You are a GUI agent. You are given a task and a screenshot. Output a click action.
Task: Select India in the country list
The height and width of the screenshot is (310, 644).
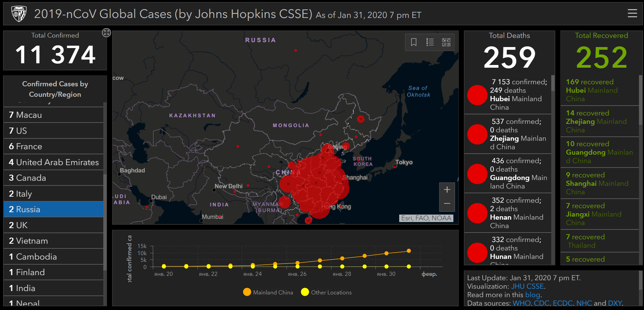(53, 288)
